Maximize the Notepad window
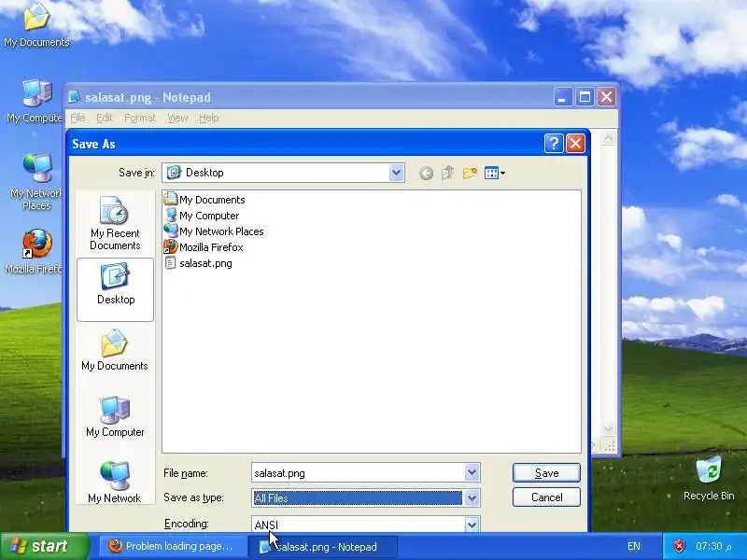Screen dimensions: 747x560 (x=585, y=97)
